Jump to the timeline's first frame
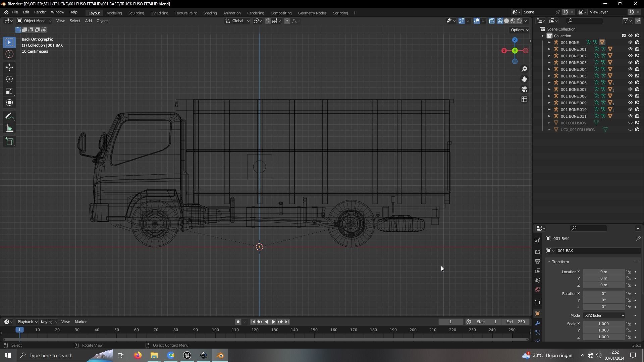The height and width of the screenshot is (362, 644). pyautogui.click(x=253, y=322)
